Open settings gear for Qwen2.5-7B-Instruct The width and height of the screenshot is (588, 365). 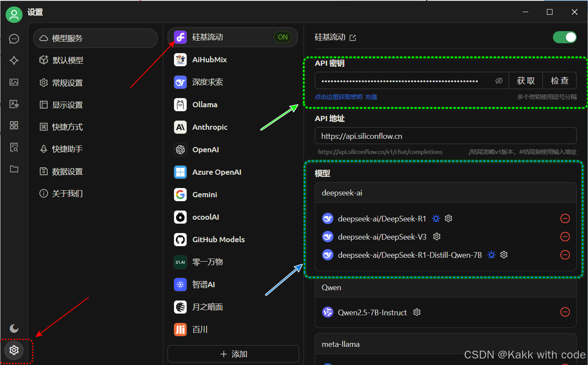click(417, 312)
